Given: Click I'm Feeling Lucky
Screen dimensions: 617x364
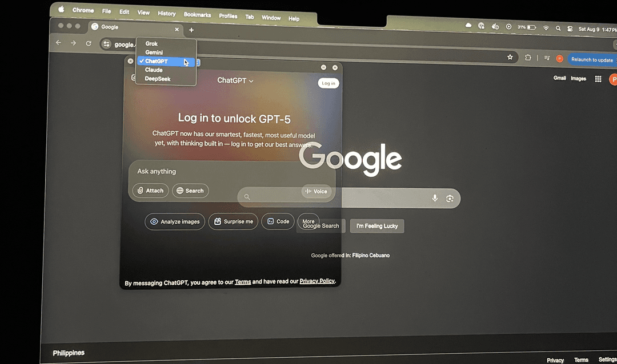Looking at the screenshot, I should point(377,226).
